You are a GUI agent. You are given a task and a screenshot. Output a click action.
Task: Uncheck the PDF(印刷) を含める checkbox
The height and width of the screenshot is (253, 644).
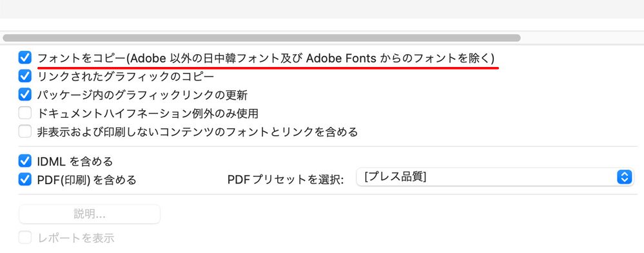point(25,180)
